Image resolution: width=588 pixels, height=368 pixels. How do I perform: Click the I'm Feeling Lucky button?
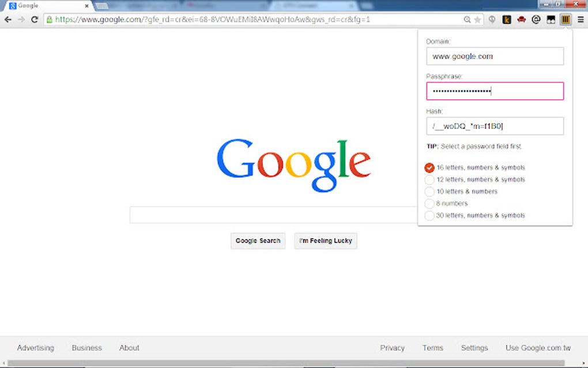click(326, 241)
